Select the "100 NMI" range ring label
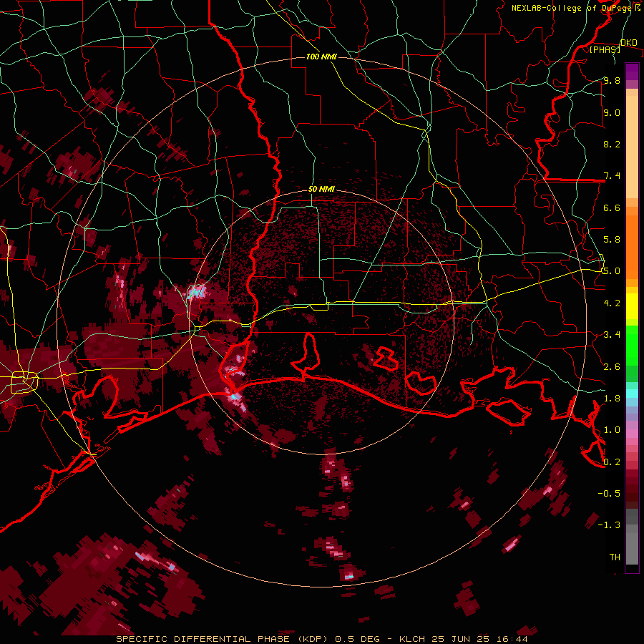Screen dimensions: 644x644 321,57
